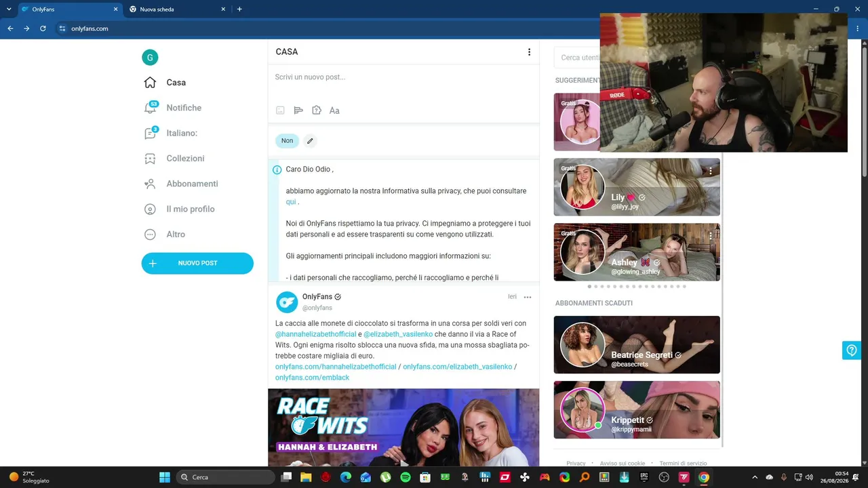The height and width of the screenshot is (488, 868).
Task: Open text formatting Aa option
Action: pyautogui.click(x=334, y=110)
